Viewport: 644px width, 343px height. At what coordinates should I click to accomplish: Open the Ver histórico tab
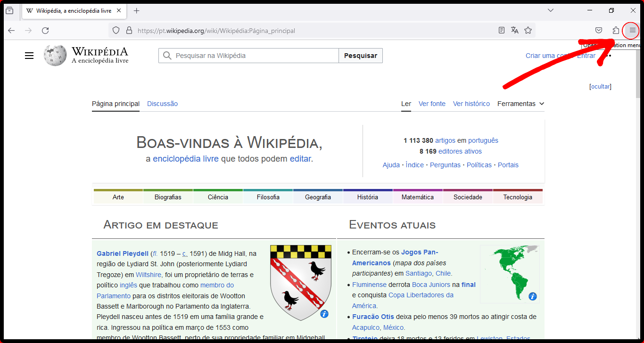pos(471,104)
